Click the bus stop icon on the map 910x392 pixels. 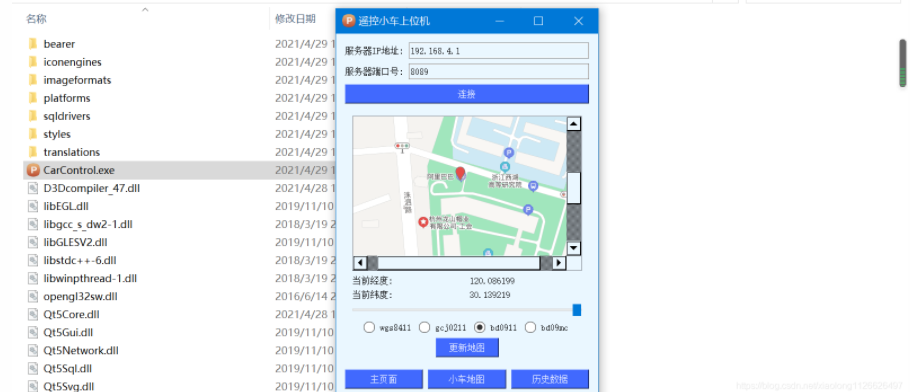[x=533, y=186]
